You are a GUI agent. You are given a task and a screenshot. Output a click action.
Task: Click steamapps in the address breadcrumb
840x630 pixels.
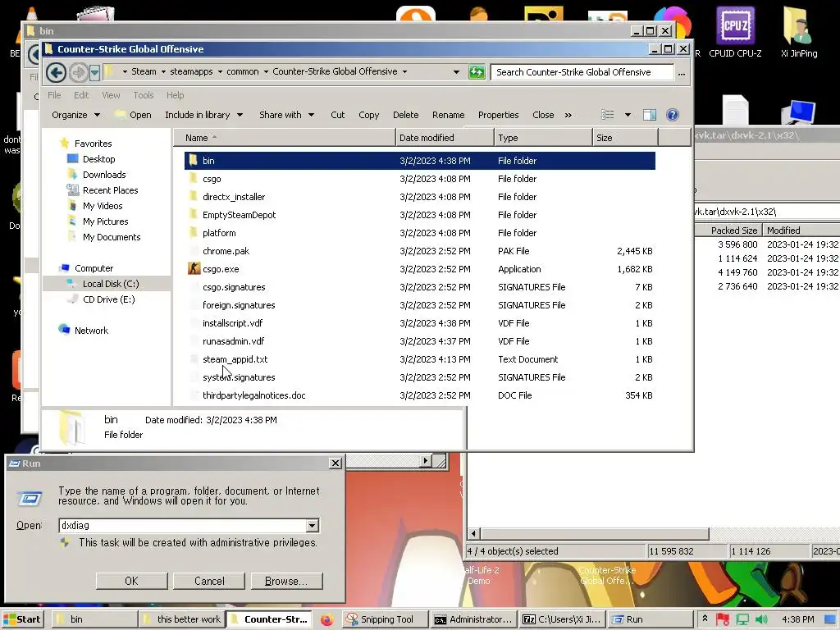(x=191, y=72)
